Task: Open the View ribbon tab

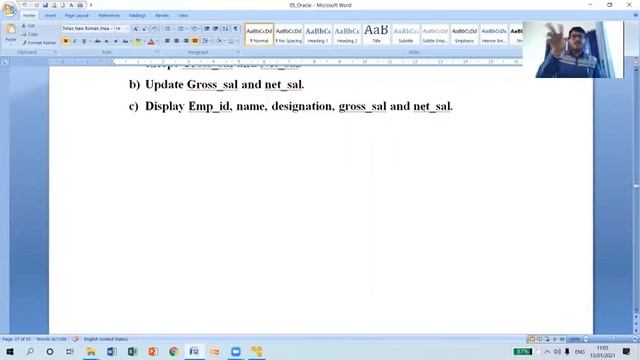Action: pos(182,16)
